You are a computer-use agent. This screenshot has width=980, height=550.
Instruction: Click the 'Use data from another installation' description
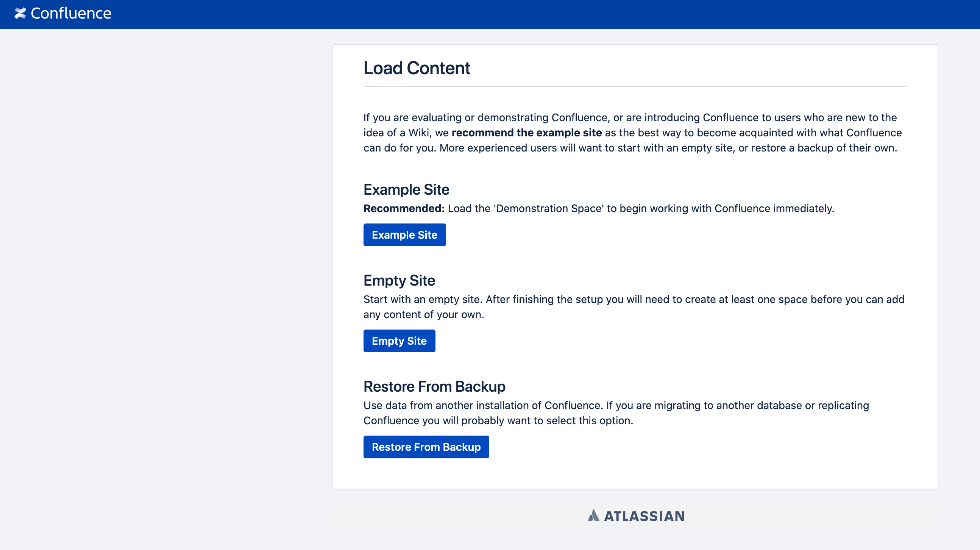616,413
